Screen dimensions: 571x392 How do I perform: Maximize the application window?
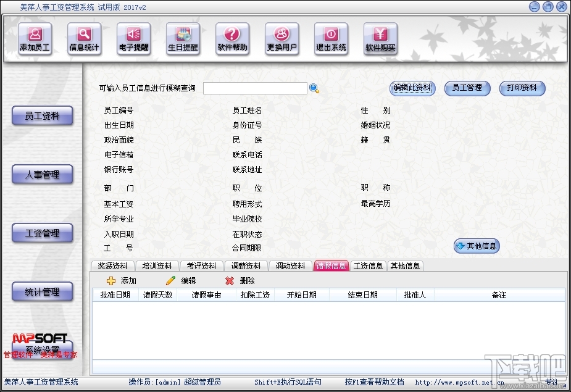click(548, 7)
